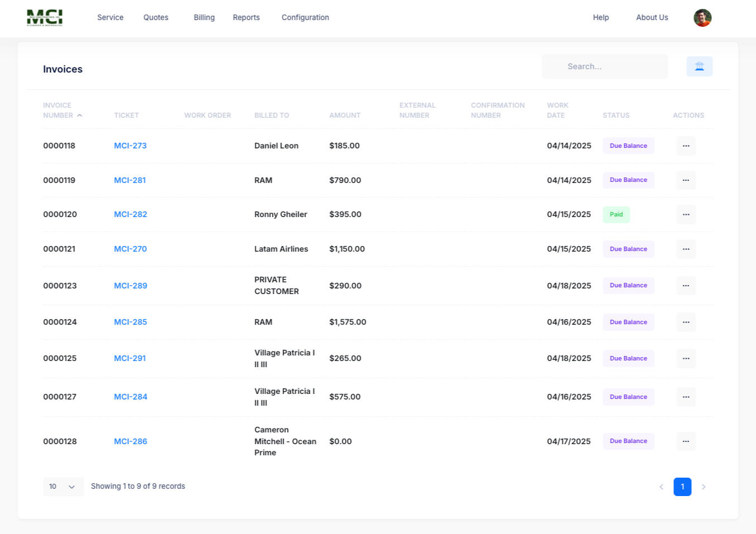Go to next page arrow
This screenshot has width=756, height=534.
[704, 487]
